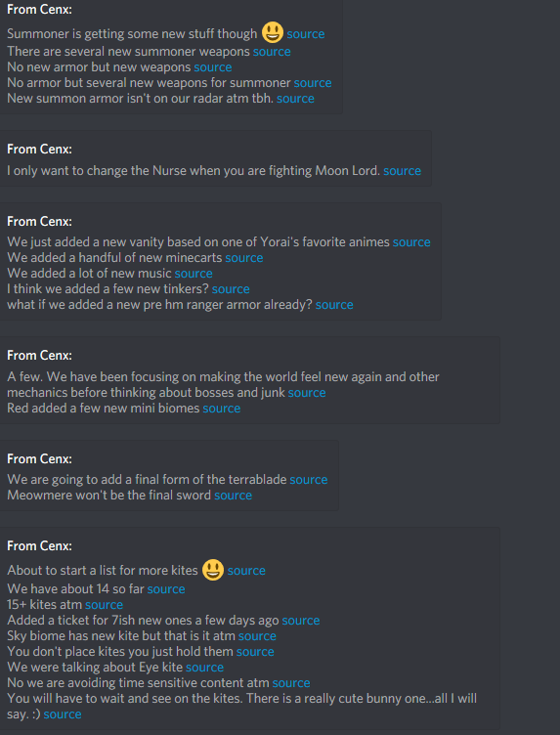Click source link after the cute bunny kite message
The image size is (560, 735).
point(63,714)
